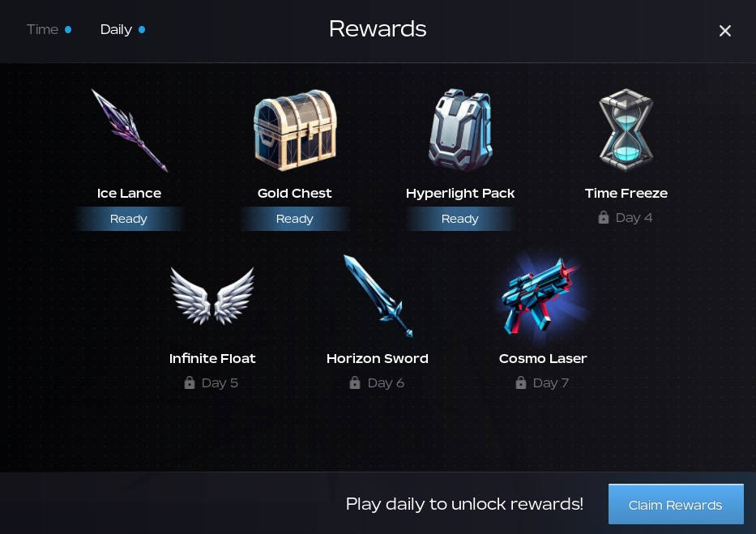Select the Infinite Float wings icon
This screenshot has width=756, height=534.
pos(212,296)
